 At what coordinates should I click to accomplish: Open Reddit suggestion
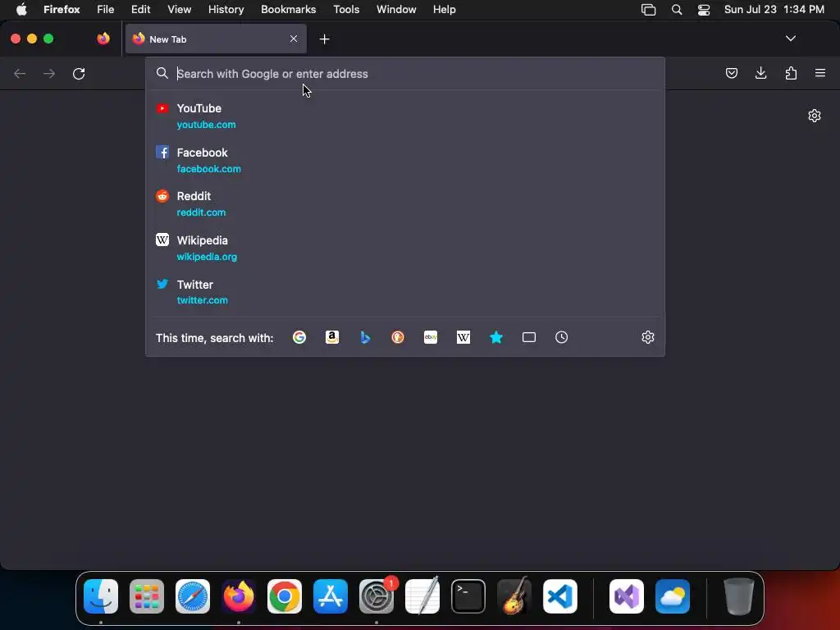[405, 204]
